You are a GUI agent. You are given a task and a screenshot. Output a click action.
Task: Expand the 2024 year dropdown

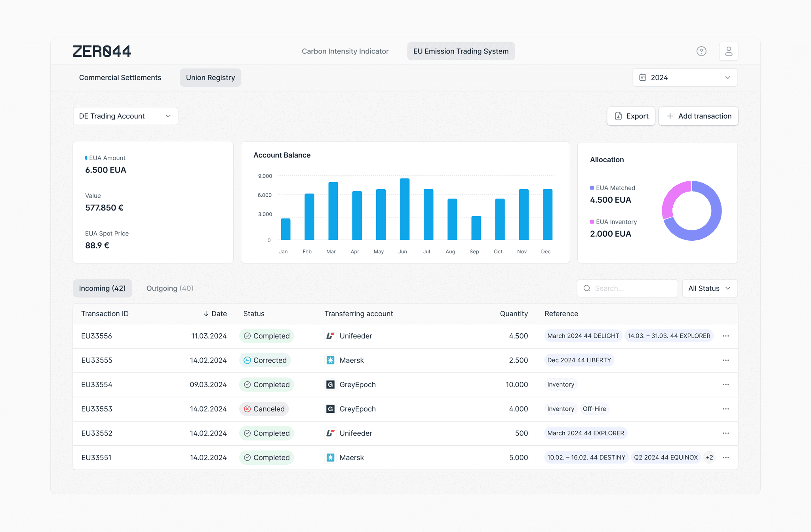pyautogui.click(x=685, y=78)
